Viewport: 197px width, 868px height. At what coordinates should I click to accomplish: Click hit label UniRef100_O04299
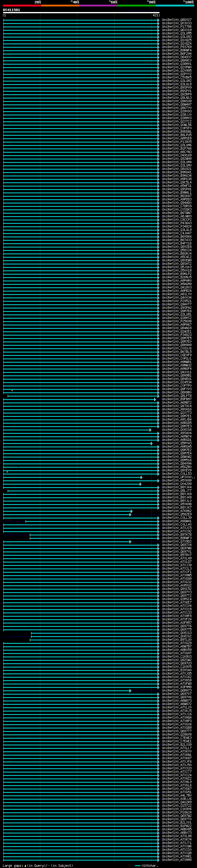pos(177,484)
